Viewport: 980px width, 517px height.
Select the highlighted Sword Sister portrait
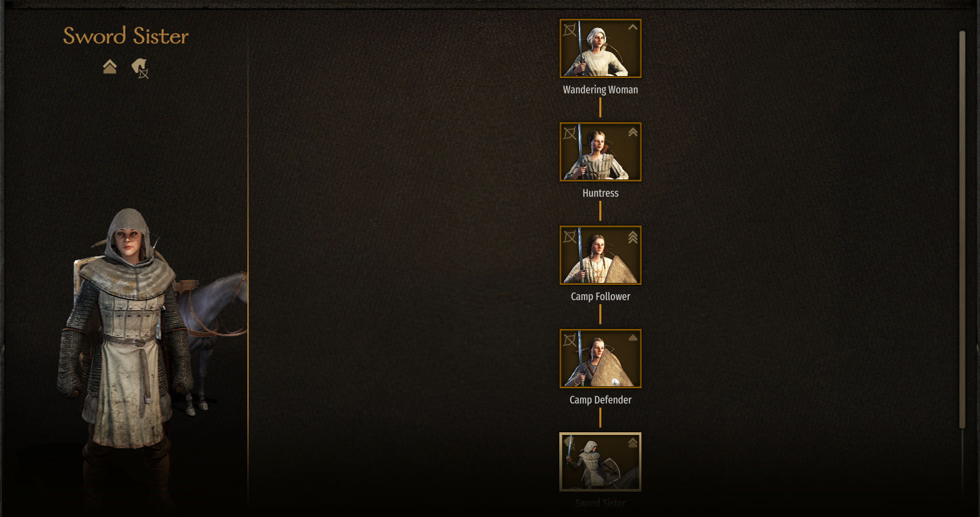(601, 462)
